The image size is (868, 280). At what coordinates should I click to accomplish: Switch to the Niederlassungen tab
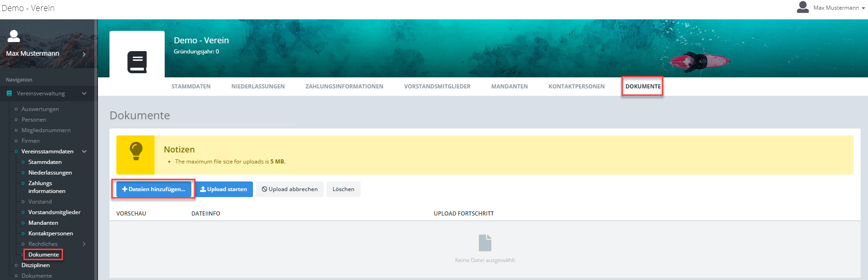point(258,87)
